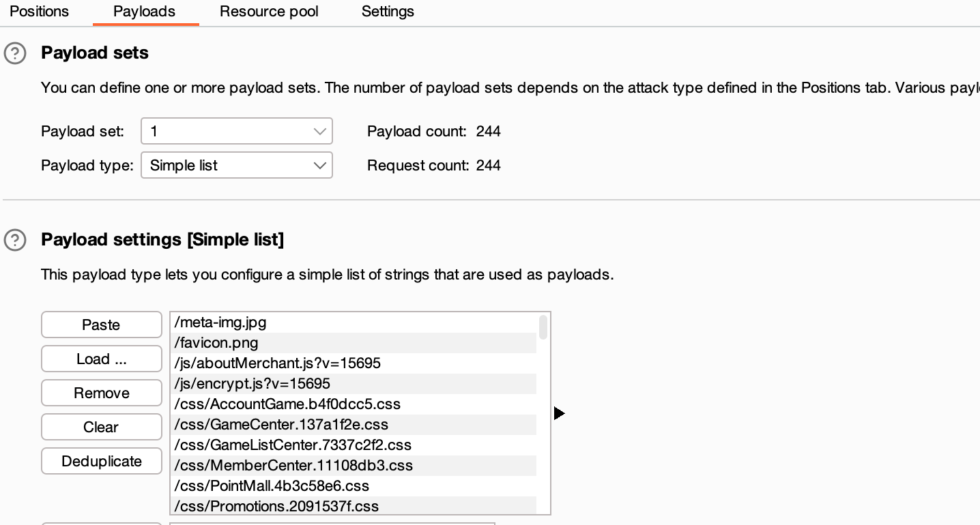The width and height of the screenshot is (980, 525).
Task: Open help for Payload sets section
Action: [15, 53]
